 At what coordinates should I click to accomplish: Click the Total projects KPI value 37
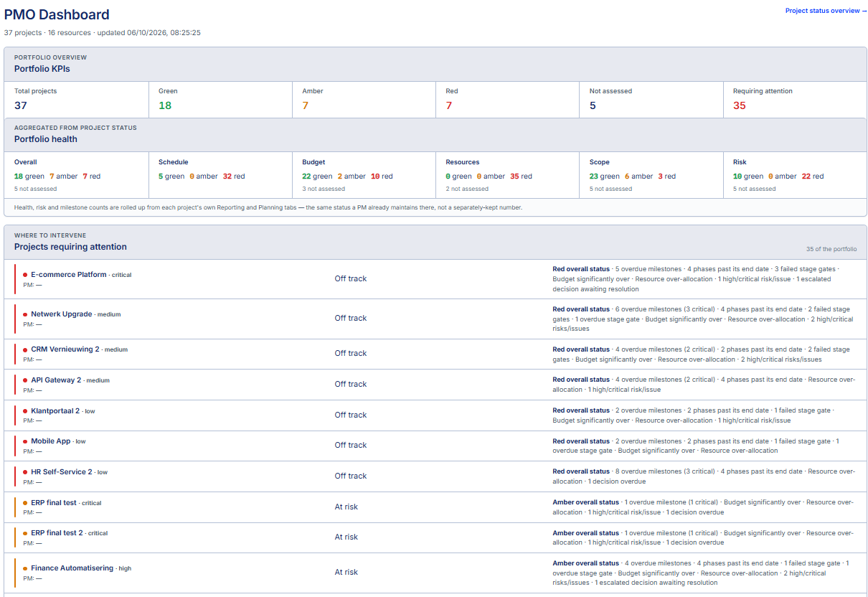point(21,105)
